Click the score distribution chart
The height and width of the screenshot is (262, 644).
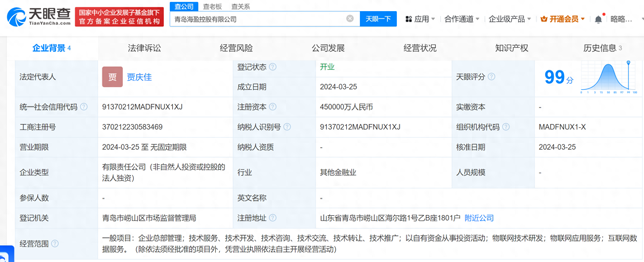608,78
